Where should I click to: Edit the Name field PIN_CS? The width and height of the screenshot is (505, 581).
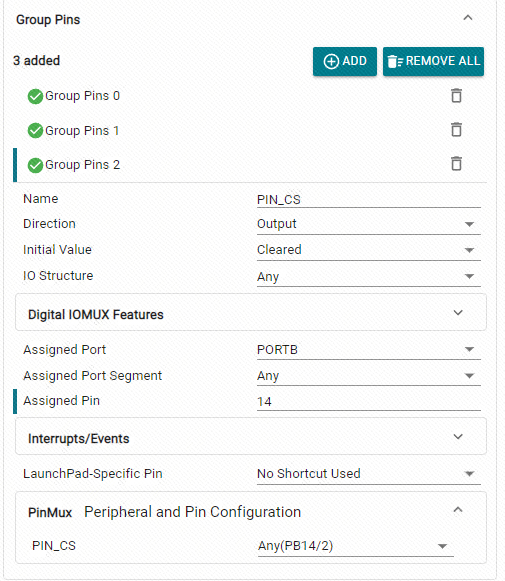pos(369,199)
